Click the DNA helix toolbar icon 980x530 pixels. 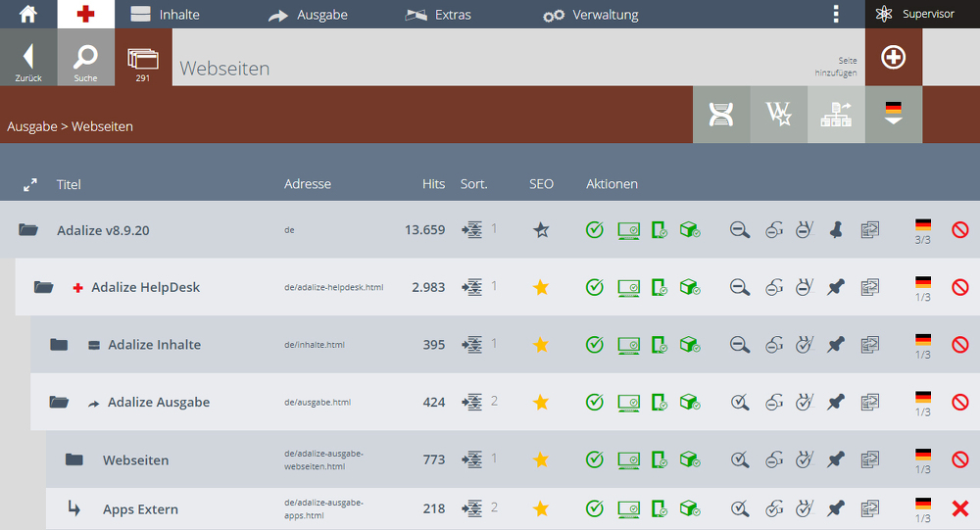pyautogui.click(x=721, y=115)
